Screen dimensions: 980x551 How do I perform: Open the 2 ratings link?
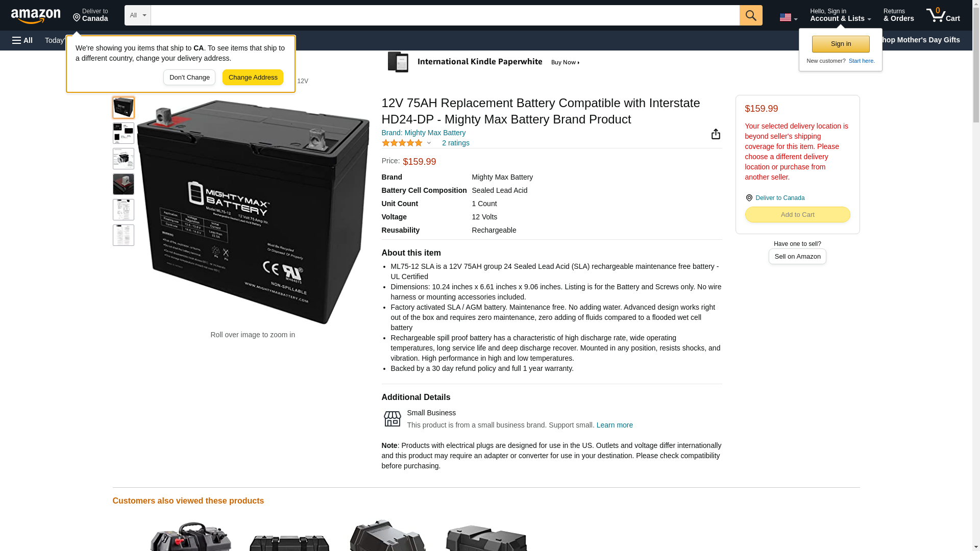click(x=455, y=143)
